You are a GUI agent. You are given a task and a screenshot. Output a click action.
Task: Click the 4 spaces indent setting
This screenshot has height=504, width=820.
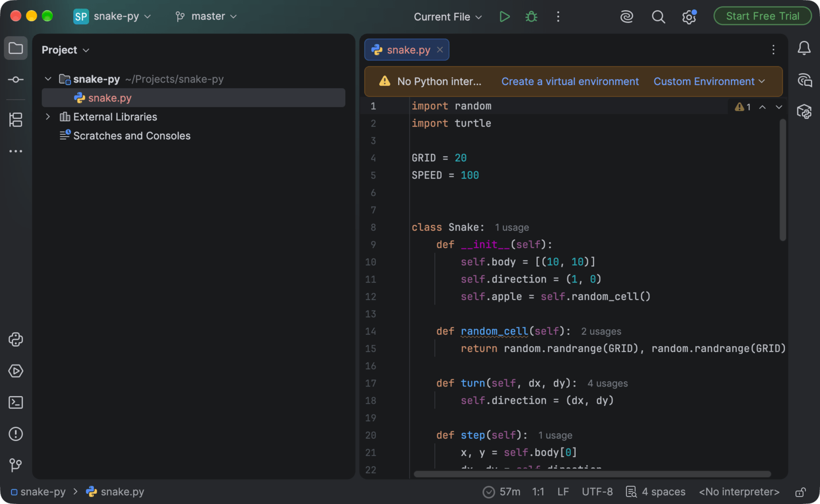655,492
